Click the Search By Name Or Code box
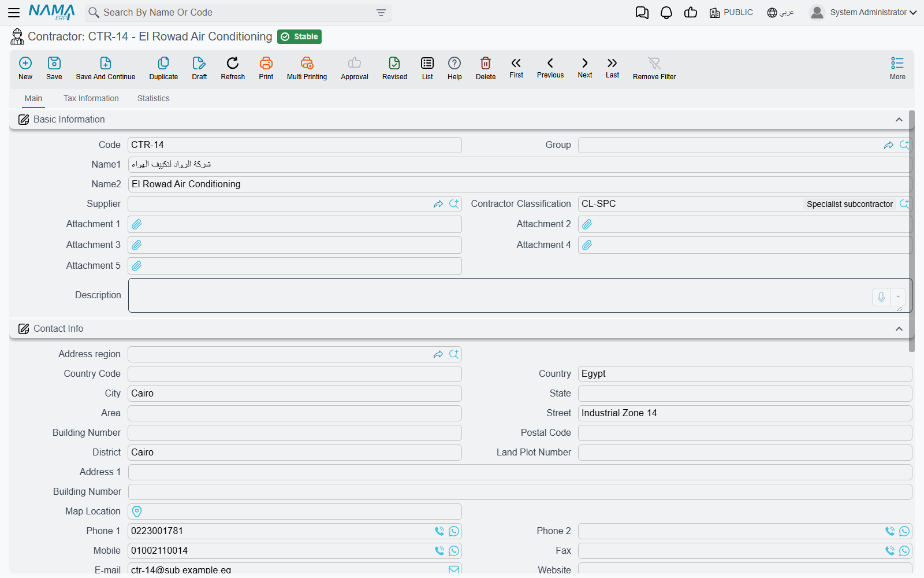 239,13
